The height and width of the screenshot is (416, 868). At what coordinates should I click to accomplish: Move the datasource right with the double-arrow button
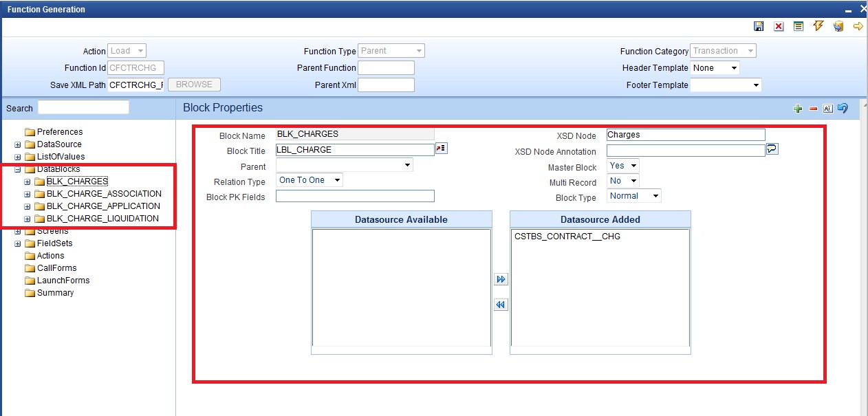501,279
